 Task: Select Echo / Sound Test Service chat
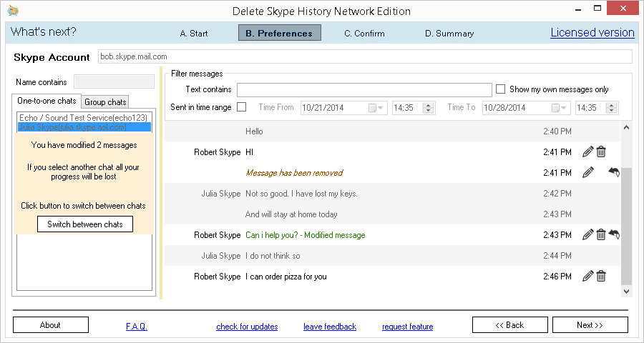(84, 118)
